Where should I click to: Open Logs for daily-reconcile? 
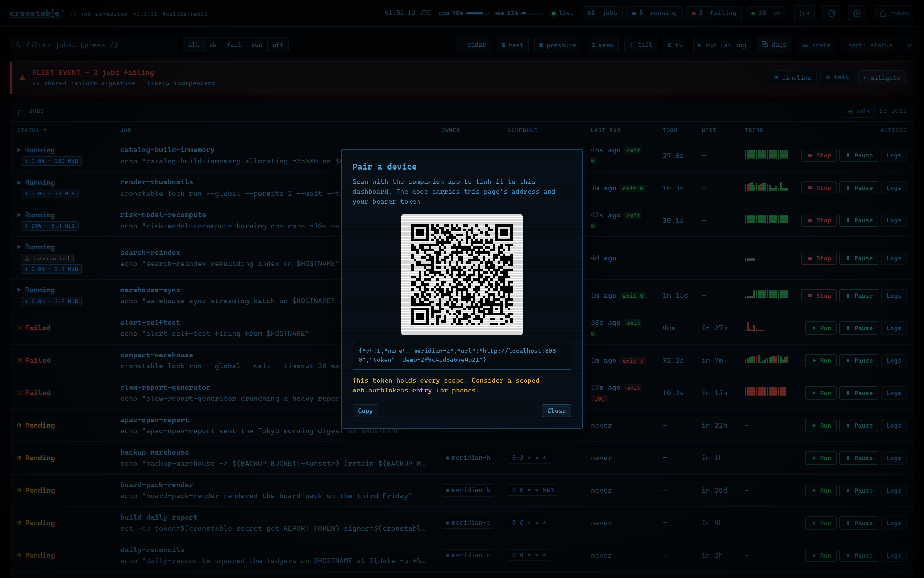[893, 556]
